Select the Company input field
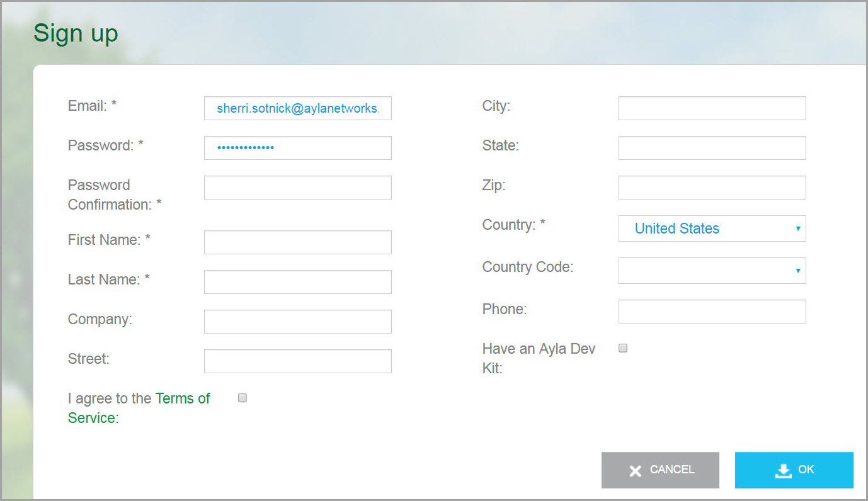 click(x=297, y=322)
